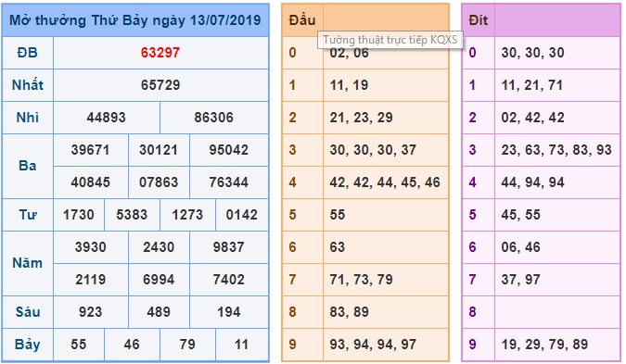Select second prize number 44893
The width and height of the screenshot is (626, 364).
pyautogui.click(x=107, y=118)
